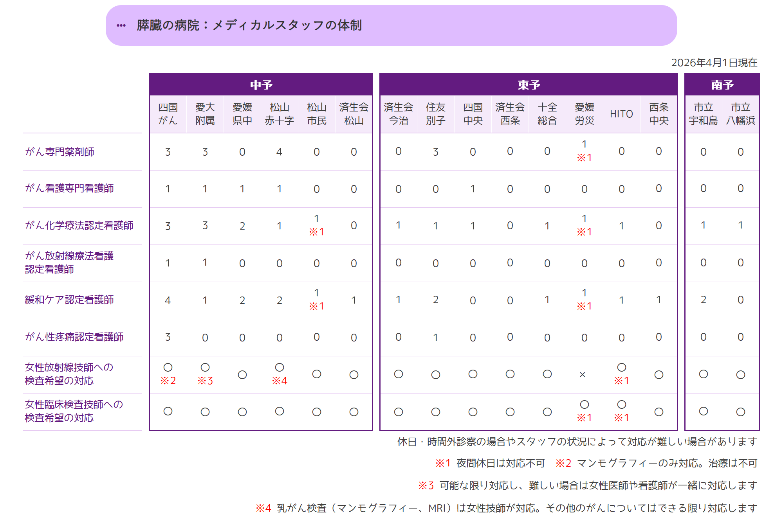Click the ○ for 市立八幡浜 in 女性臨床検査技師 row

(x=741, y=412)
